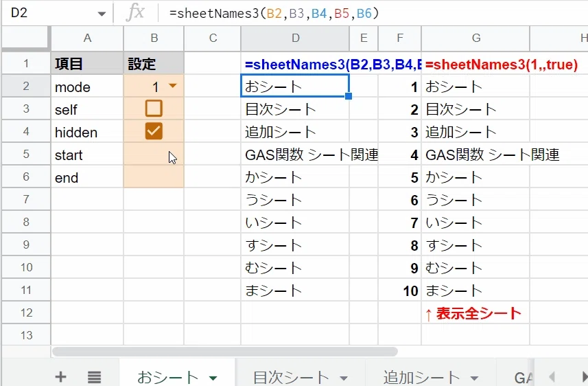
Task: Open the 追加シート tab menu arrow
Action: pos(474,378)
